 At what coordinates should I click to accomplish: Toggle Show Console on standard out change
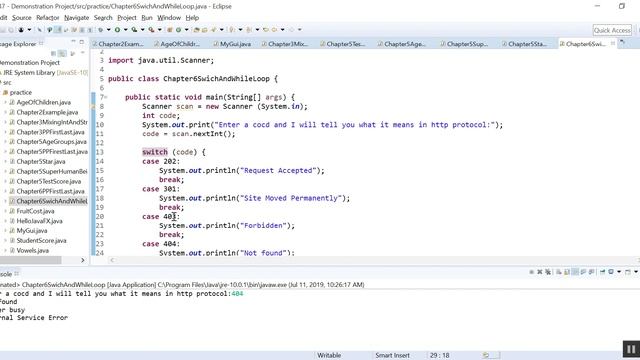(583, 272)
